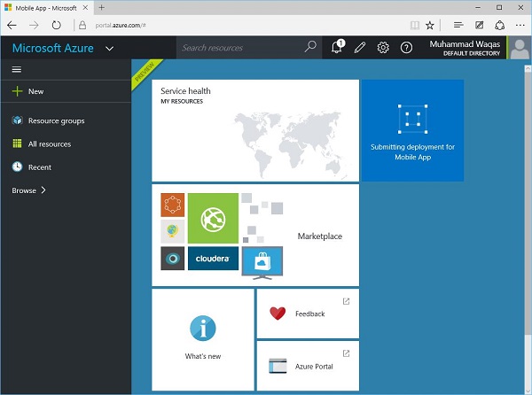Click the small globe Marketplace tile

173,231
